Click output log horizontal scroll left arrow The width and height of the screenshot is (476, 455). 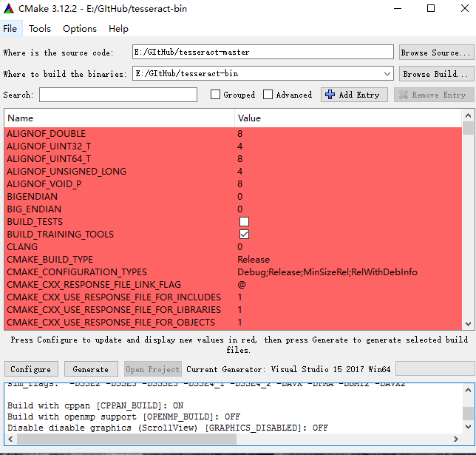pos(10,439)
